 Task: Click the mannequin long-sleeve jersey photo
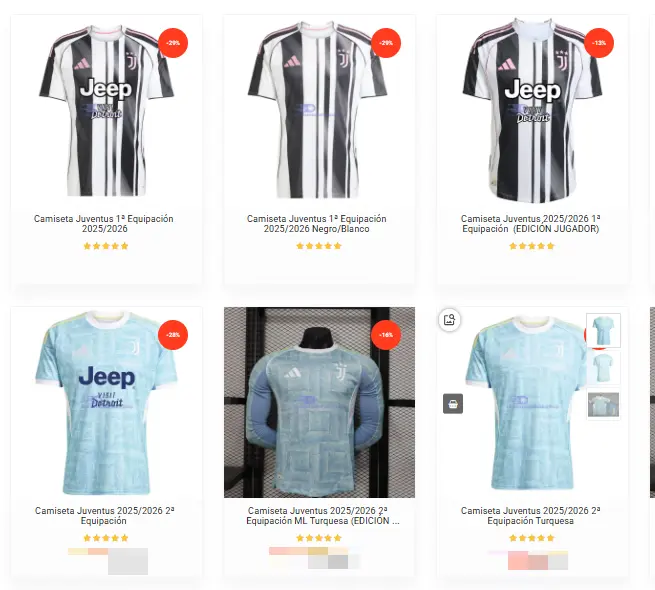point(319,402)
